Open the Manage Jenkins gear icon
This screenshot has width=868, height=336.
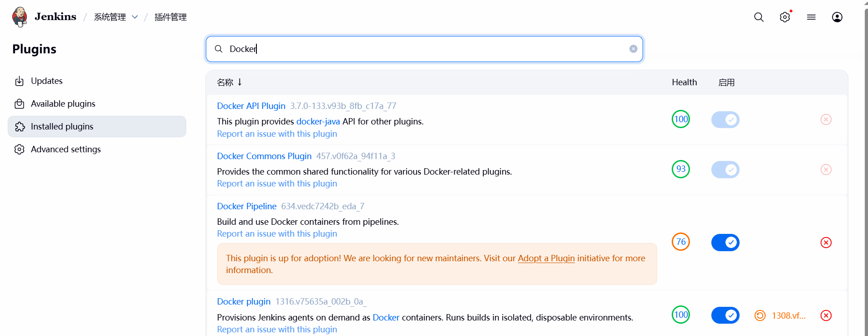point(785,17)
